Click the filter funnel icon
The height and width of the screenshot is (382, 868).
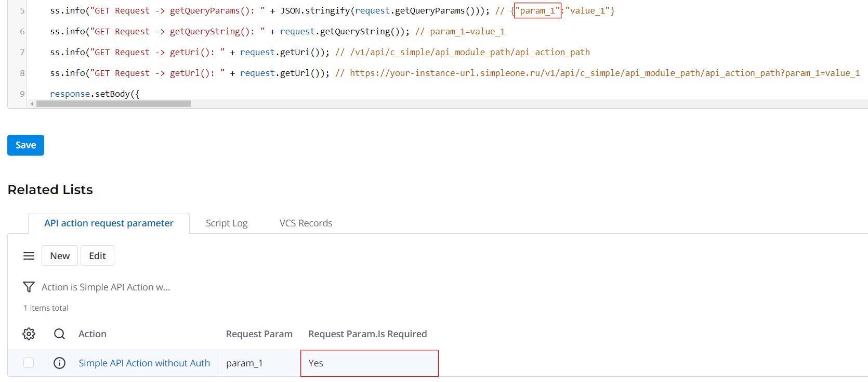click(x=29, y=287)
